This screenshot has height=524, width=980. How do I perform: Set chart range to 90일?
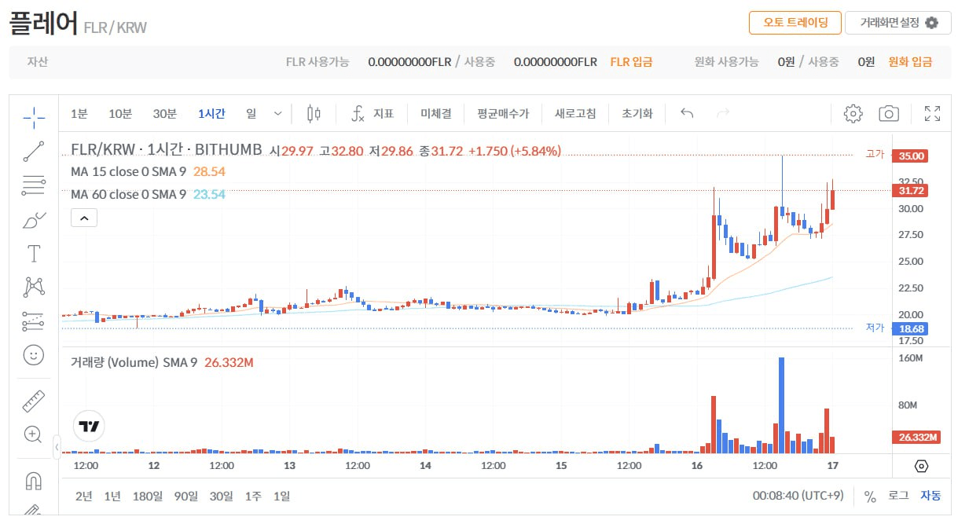point(186,496)
